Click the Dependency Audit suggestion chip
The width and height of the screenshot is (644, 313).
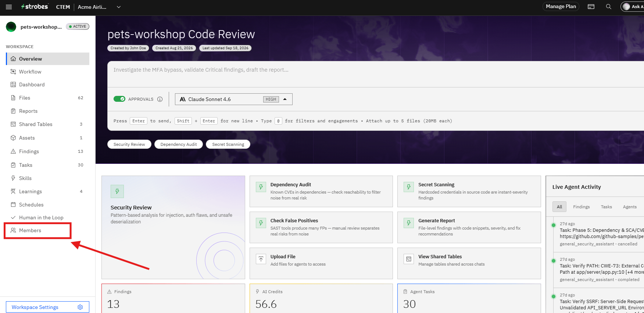click(179, 144)
